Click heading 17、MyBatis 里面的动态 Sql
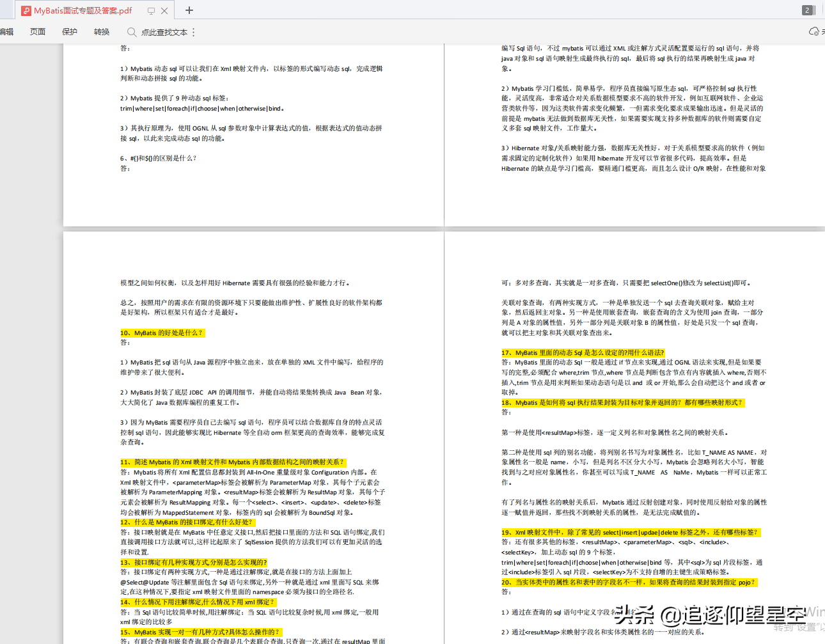 click(583, 353)
